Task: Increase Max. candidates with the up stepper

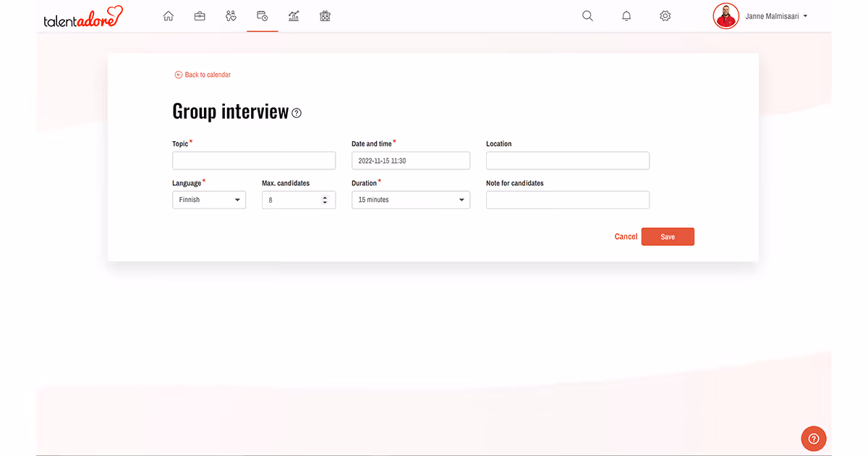Action: coord(326,197)
